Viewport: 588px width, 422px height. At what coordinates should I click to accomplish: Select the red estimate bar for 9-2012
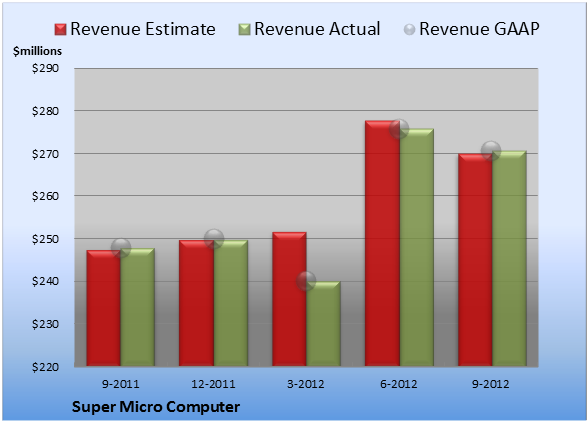[x=475, y=260]
